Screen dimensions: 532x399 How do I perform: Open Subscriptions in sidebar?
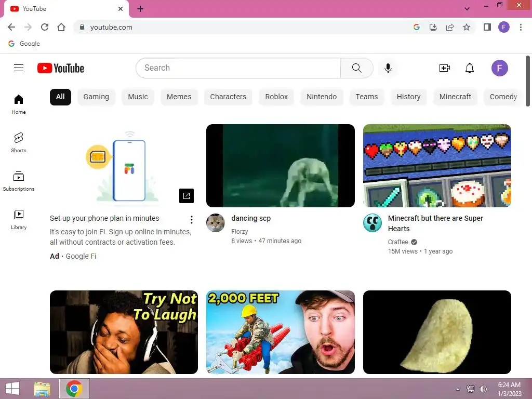19,181
